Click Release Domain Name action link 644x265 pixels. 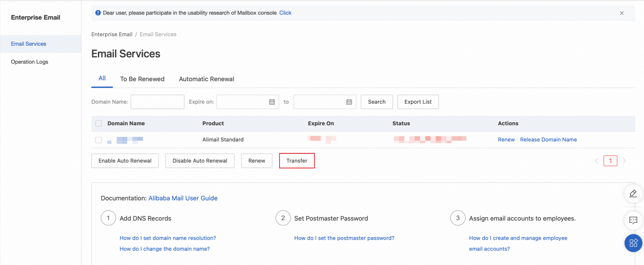point(548,140)
